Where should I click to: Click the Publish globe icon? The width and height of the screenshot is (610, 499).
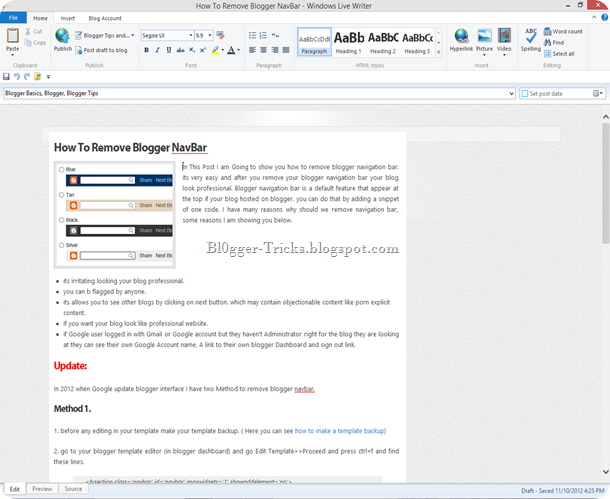[62, 36]
